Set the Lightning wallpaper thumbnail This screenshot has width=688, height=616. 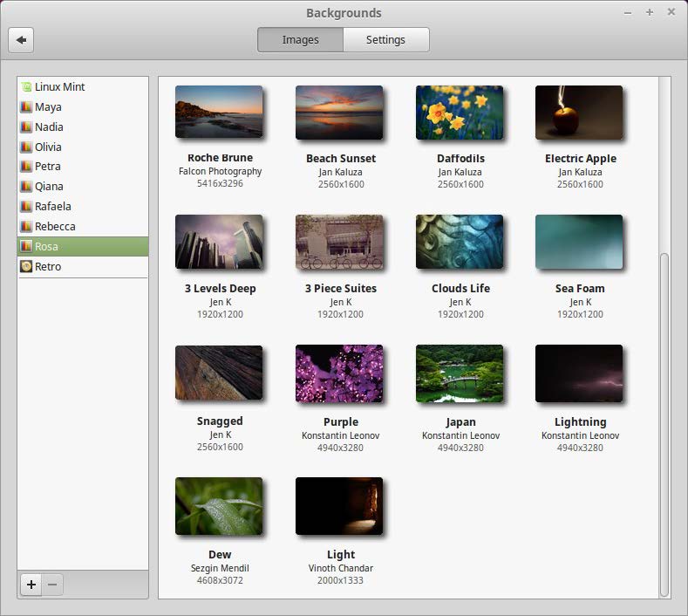click(579, 372)
